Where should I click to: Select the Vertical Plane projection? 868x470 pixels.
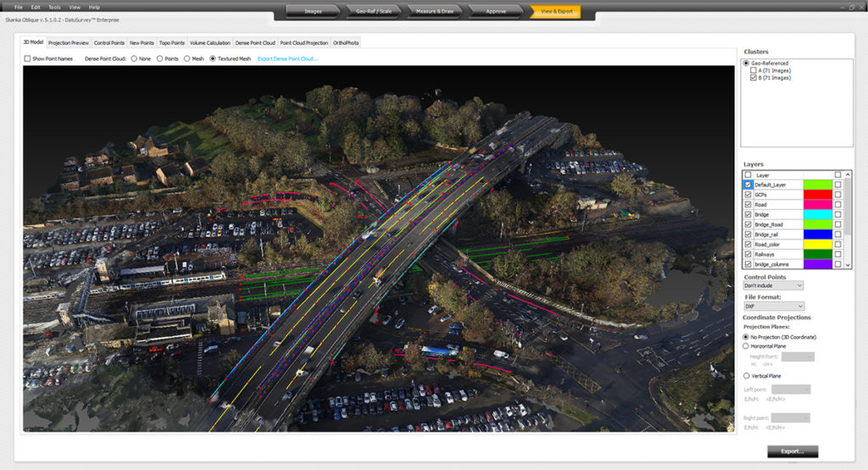coord(746,376)
